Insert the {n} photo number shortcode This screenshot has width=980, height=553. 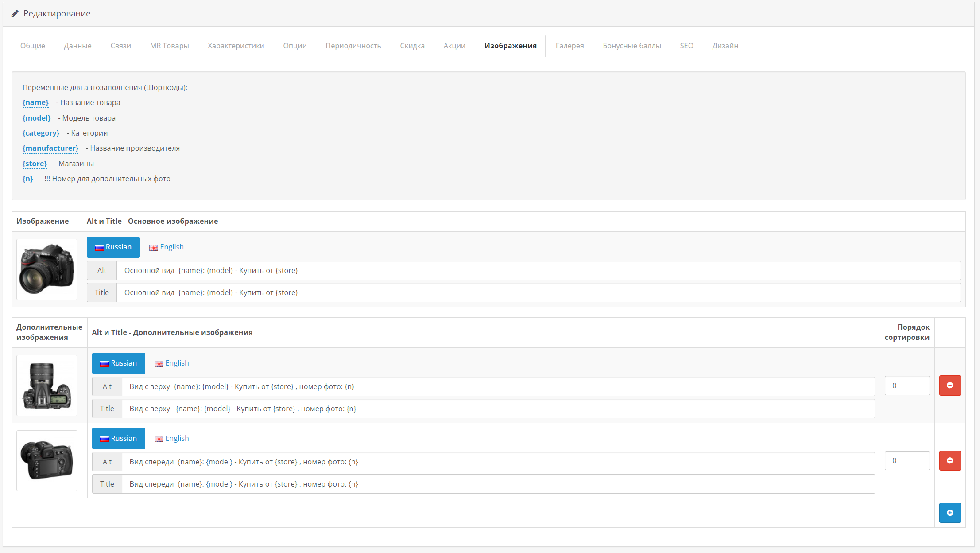[27, 179]
